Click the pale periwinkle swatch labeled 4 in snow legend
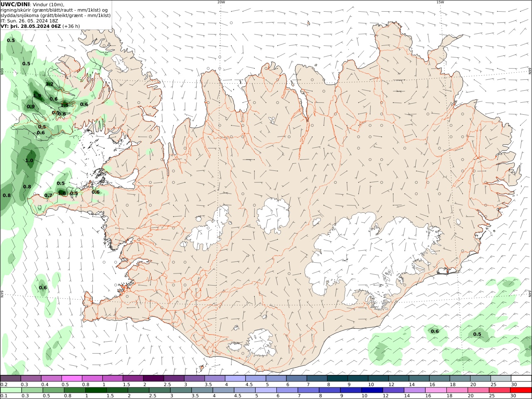 (x=235, y=378)
